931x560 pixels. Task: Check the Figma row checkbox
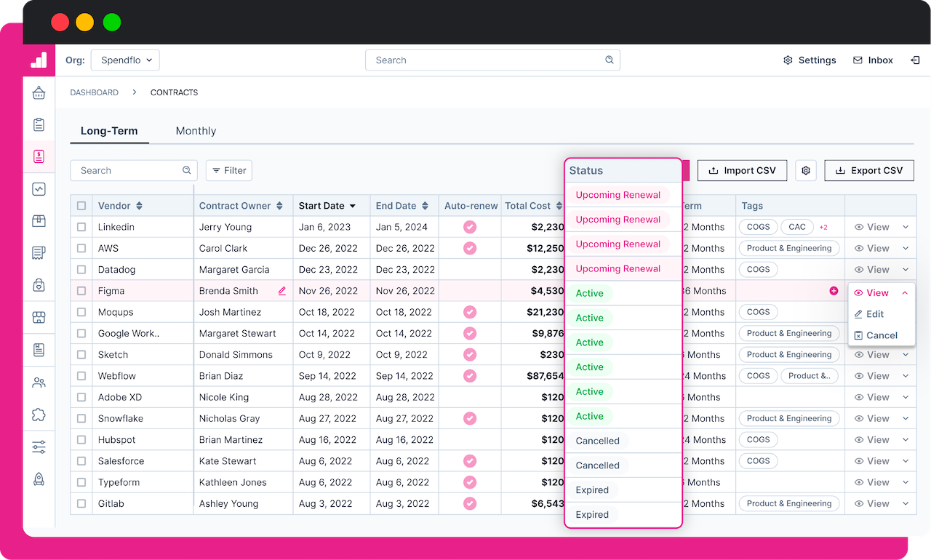point(81,291)
